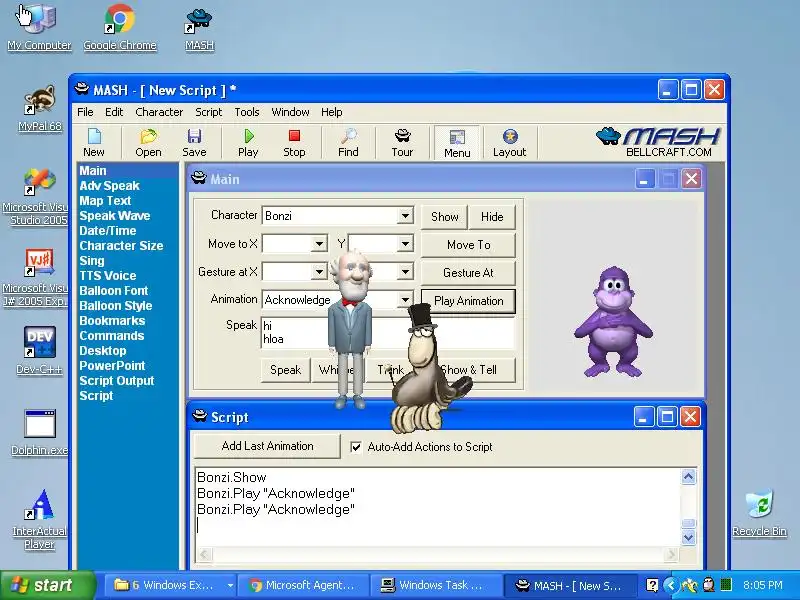Click script scrollbar down arrow
800x600 pixels.
pos(688,537)
